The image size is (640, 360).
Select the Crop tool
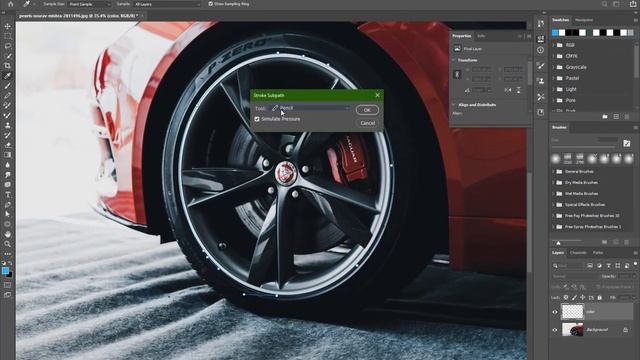[x=7, y=66]
